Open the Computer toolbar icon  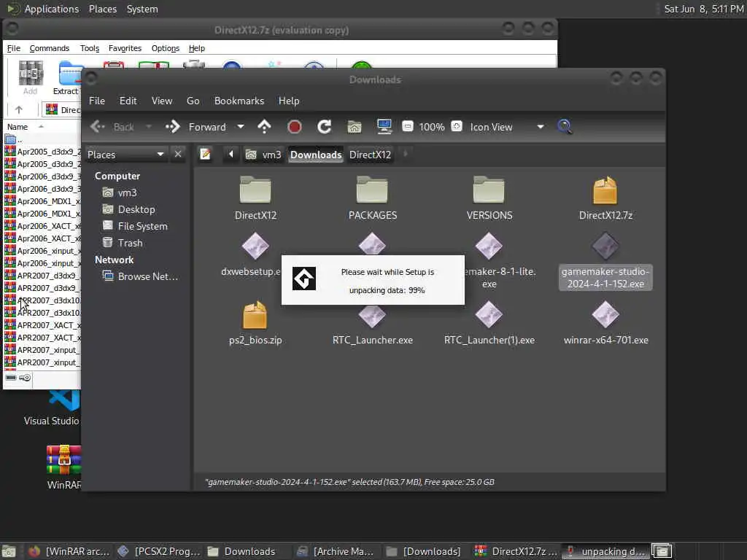tap(384, 127)
